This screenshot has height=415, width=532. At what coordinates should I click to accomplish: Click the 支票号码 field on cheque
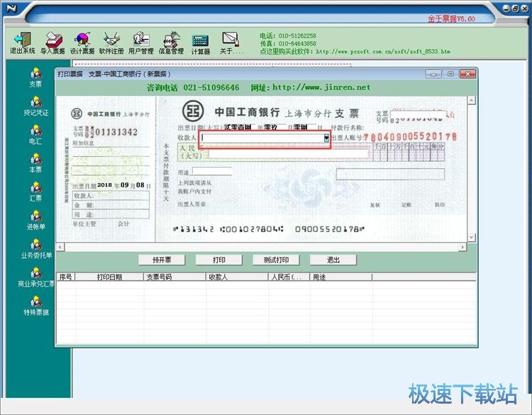418,116
